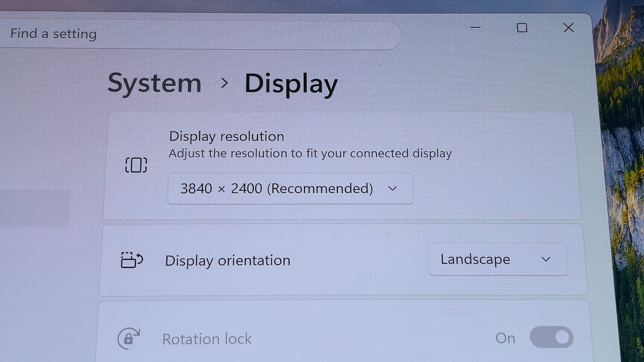Maximize the Settings window
Image resolution: width=644 pixels, height=362 pixels.
522,28
